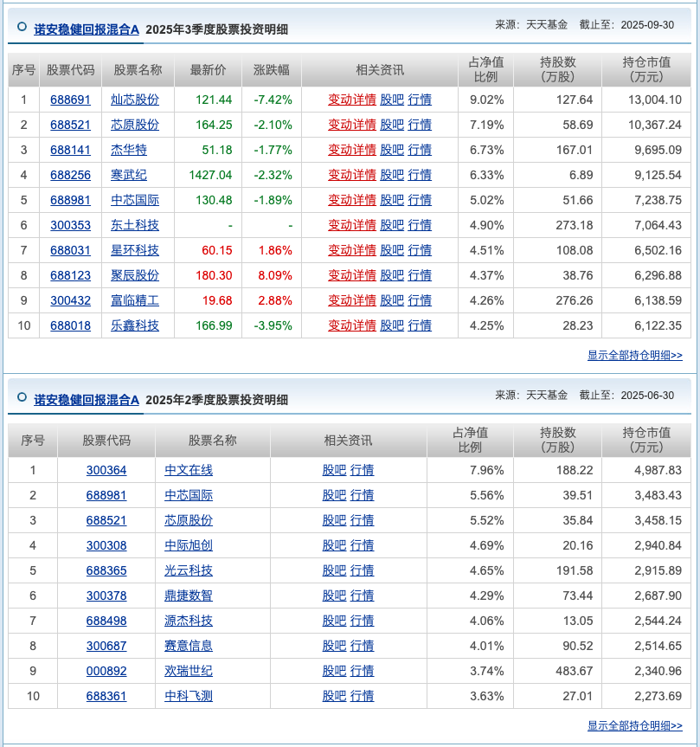The height and width of the screenshot is (747, 700).
Task: Open 源杰科技 stock name link
Action: click(x=189, y=621)
